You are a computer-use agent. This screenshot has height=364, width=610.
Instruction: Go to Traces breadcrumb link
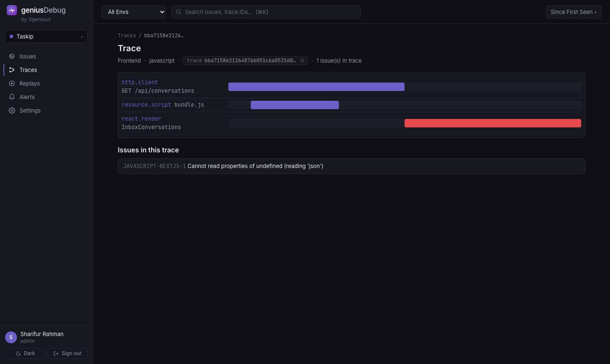click(x=127, y=36)
